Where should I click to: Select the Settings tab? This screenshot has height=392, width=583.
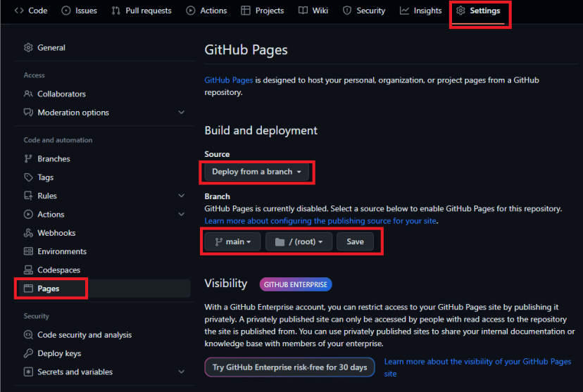click(479, 11)
